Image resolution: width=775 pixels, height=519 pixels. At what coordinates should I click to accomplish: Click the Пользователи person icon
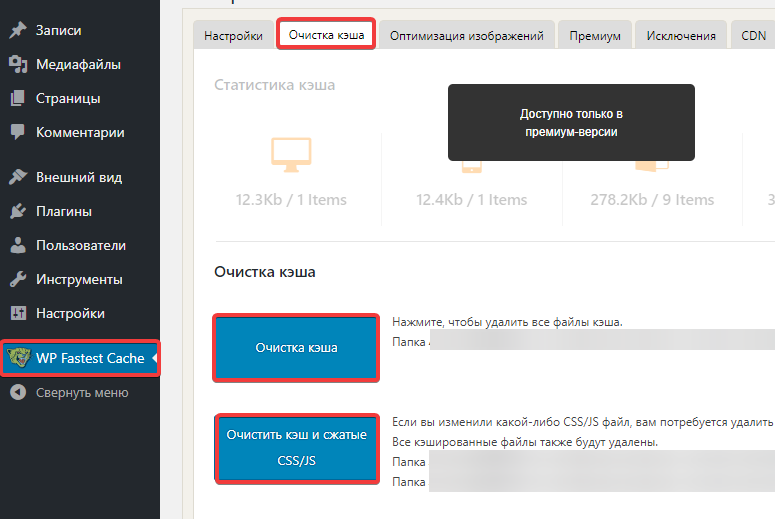click(18, 245)
